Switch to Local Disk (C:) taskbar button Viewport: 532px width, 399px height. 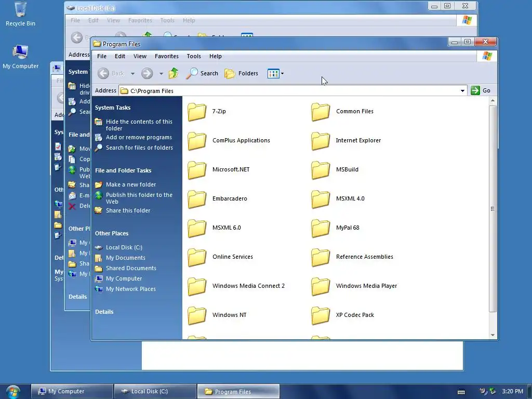tap(155, 391)
